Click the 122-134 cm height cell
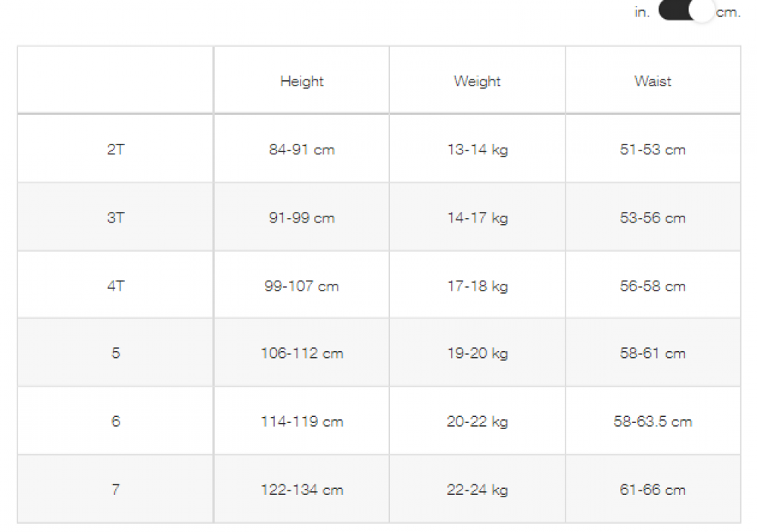Screen dimensions: 757x532 [301, 489]
